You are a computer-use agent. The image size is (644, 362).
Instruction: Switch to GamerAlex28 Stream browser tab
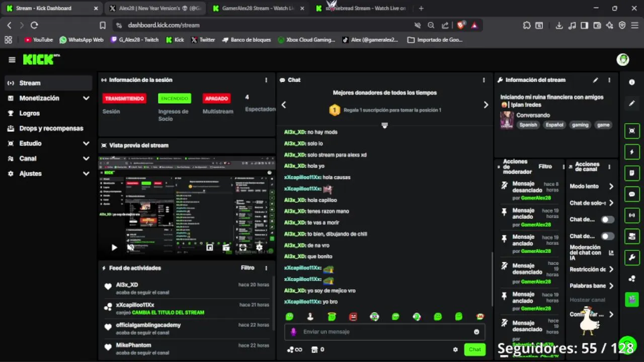[x=258, y=8]
